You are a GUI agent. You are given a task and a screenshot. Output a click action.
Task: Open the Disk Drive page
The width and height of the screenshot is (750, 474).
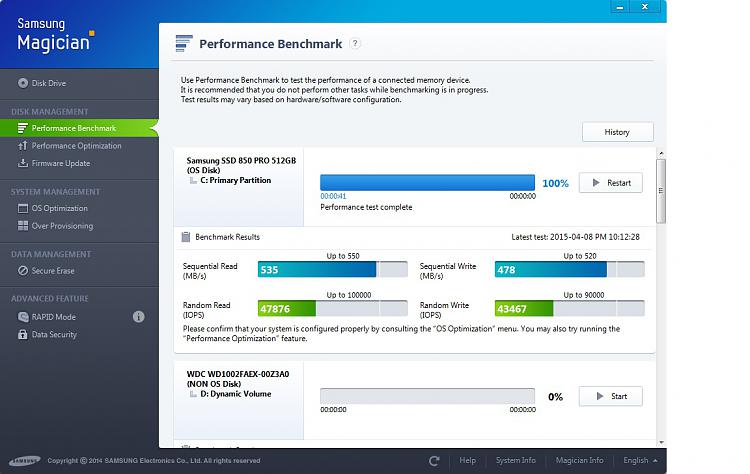[49, 83]
